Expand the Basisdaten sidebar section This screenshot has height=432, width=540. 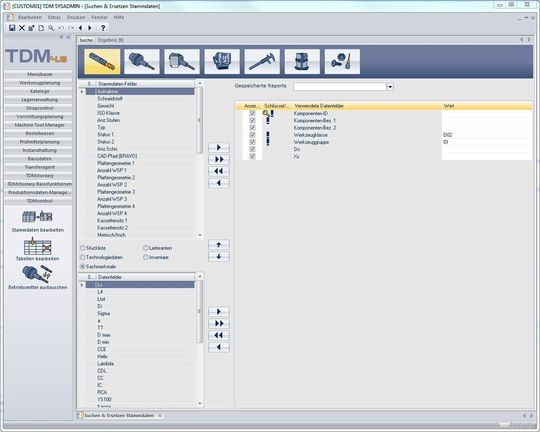pos(39,158)
